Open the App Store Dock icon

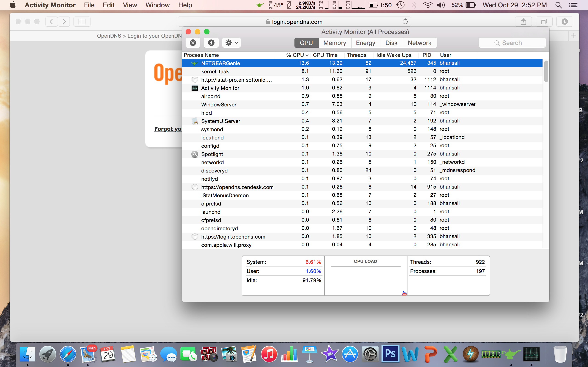point(350,354)
